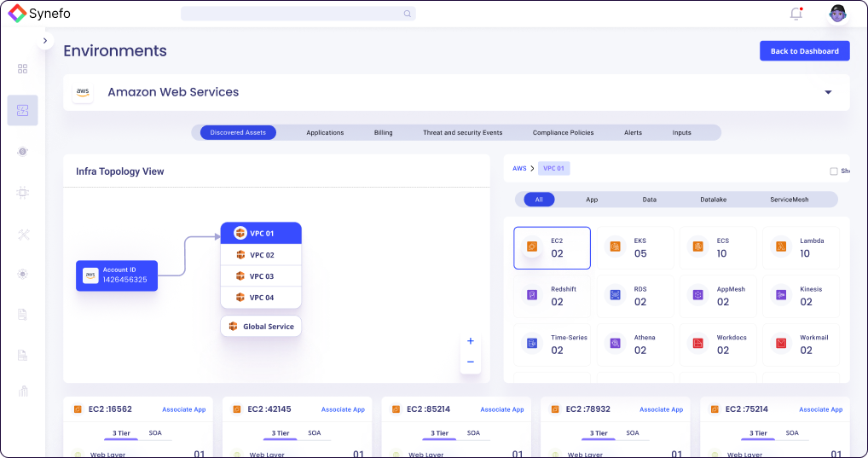Filter assets by Datalake

click(713, 200)
